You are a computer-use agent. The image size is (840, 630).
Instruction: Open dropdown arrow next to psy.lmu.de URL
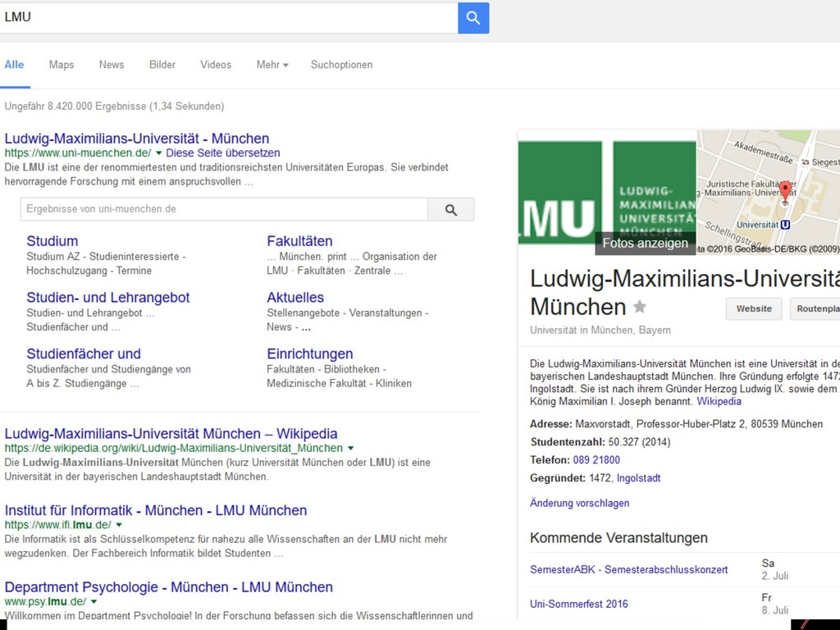pos(94,601)
